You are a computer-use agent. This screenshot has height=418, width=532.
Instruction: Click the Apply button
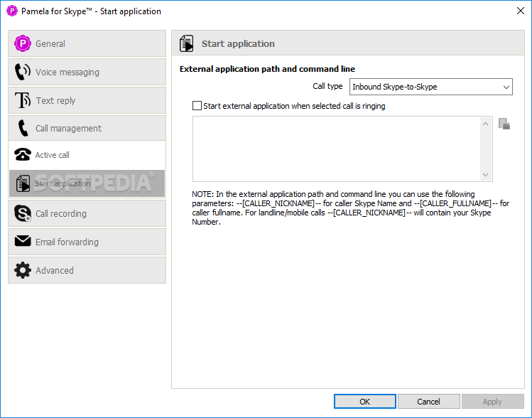point(492,402)
